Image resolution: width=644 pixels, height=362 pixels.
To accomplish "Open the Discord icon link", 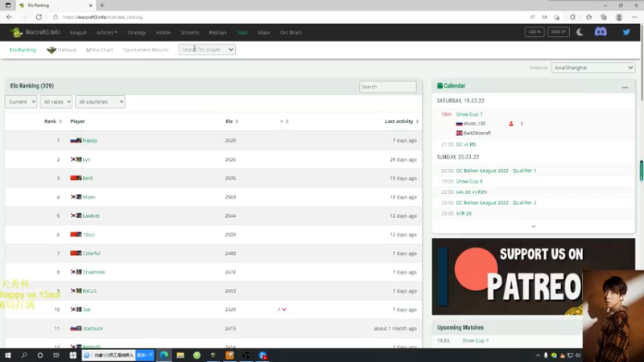I will pyautogui.click(x=601, y=32).
